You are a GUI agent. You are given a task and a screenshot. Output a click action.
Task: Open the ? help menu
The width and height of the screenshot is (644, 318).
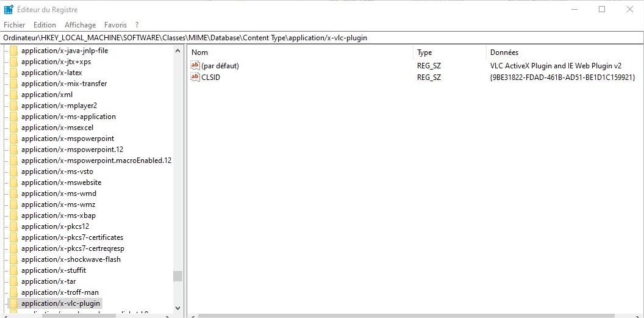137,25
